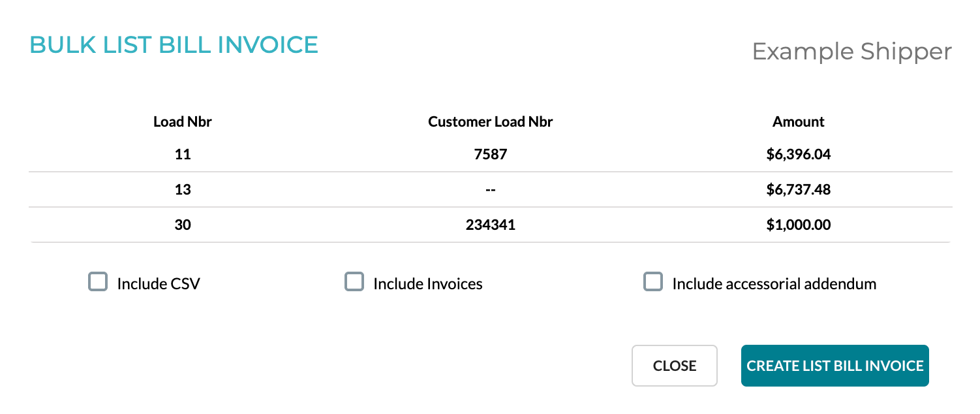Screen dimensions: 980x414
Task: Click the CLOSE button
Action: 674,366
